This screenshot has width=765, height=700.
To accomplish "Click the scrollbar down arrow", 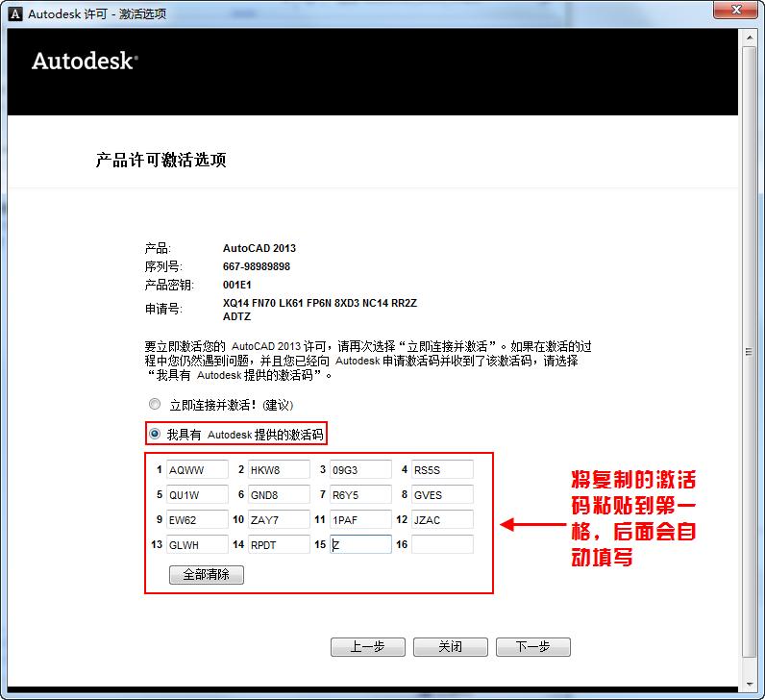I will (750, 685).
